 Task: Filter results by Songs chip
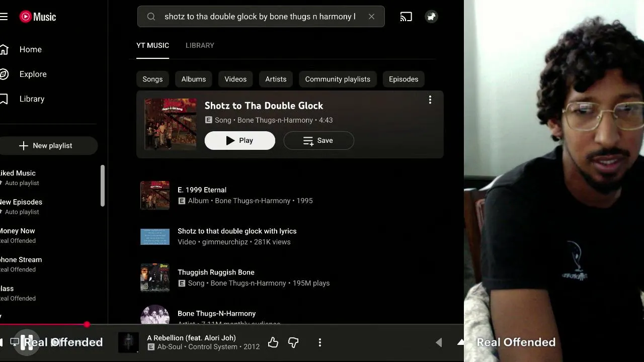(x=152, y=79)
